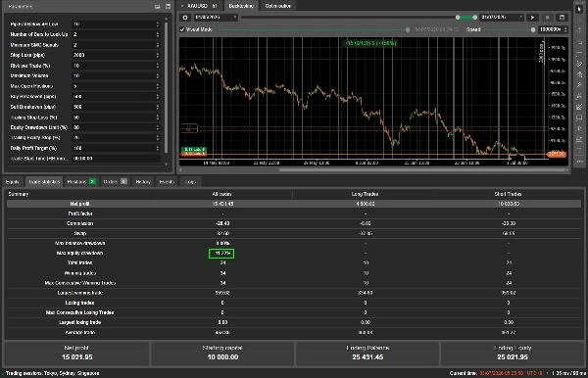Open the Trade statistics tab
The height and width of the screenshot is (378, 588).
[44, 182]
